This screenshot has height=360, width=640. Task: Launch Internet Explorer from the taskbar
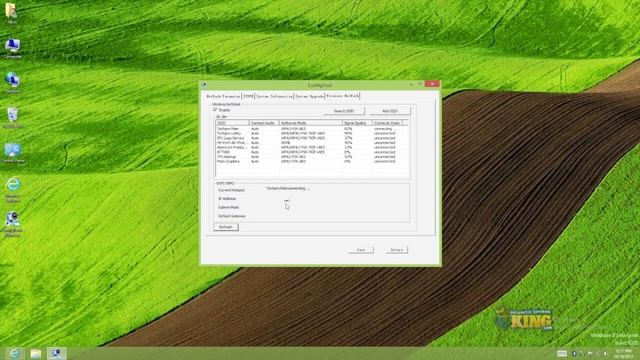click(x=14, y=353)
